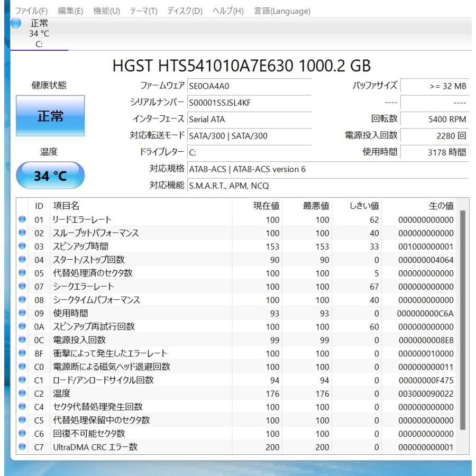This screenshot has height=476, width=476.
Task: Open the テーマ(T) menu
Action: pyautogui.click(x=143, y=11)
